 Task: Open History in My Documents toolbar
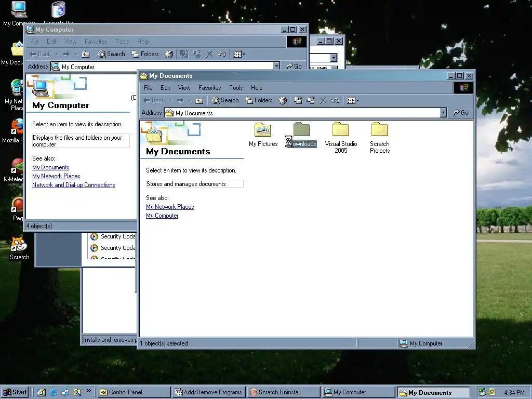coord(283,100)
